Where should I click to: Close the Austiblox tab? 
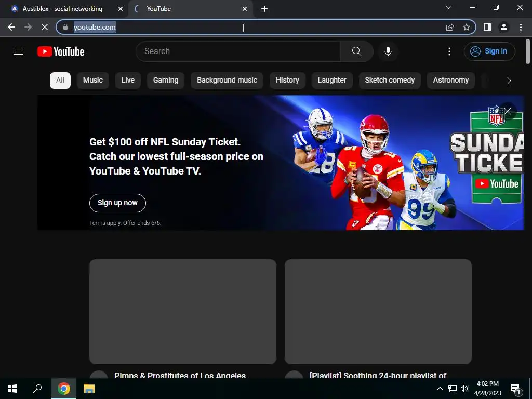pyautogui.click(x=120, y=9)
